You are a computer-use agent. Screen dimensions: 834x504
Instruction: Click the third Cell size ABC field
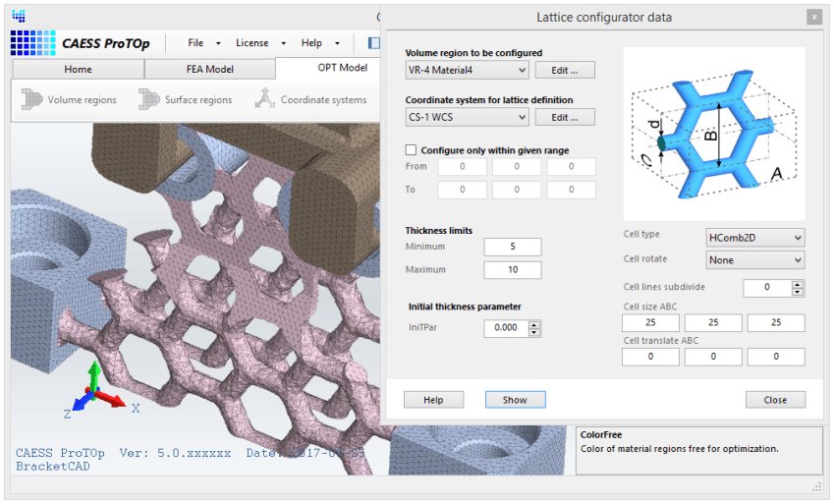776,322
